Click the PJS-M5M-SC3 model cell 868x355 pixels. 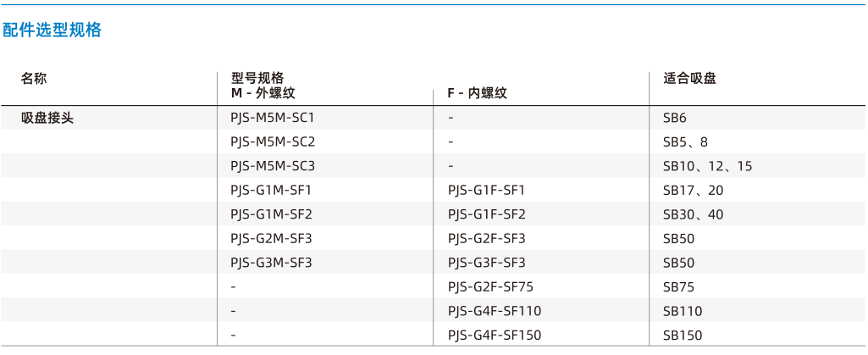coord(273,166)
